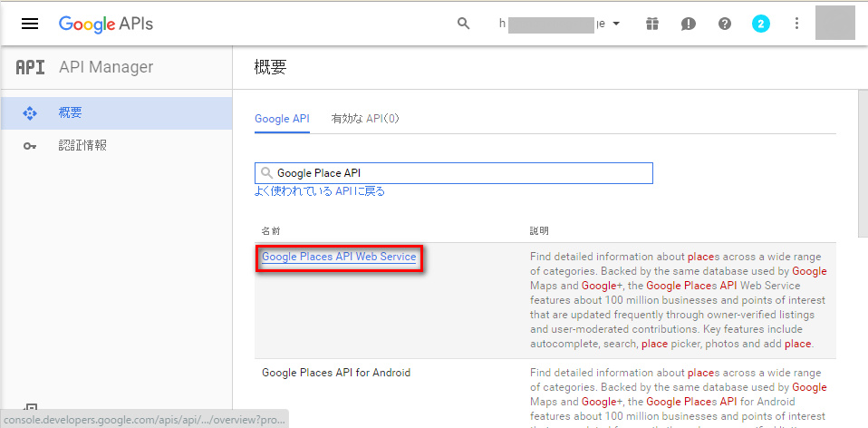The width and height of the screenshot is (868, 428).
Task: Open the help question mark icon
Action: point(725,24)
